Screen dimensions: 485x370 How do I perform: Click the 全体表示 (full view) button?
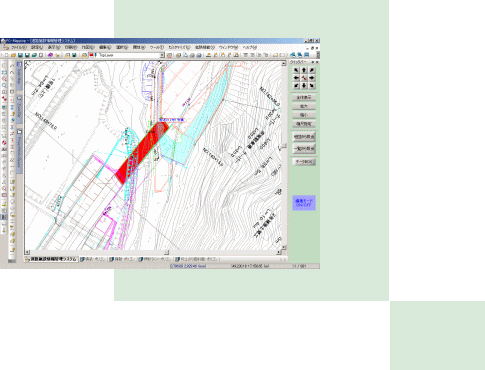(304, 97)
